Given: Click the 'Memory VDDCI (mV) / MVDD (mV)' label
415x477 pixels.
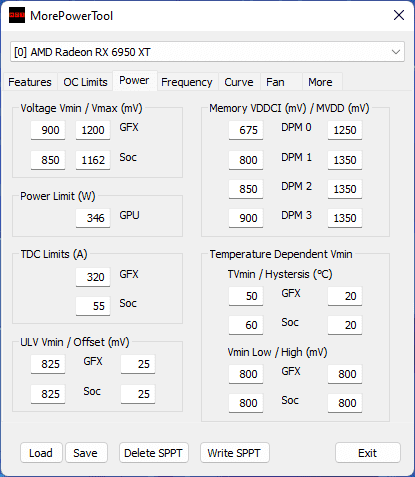Looking at the screenshot, I should 289,108.
